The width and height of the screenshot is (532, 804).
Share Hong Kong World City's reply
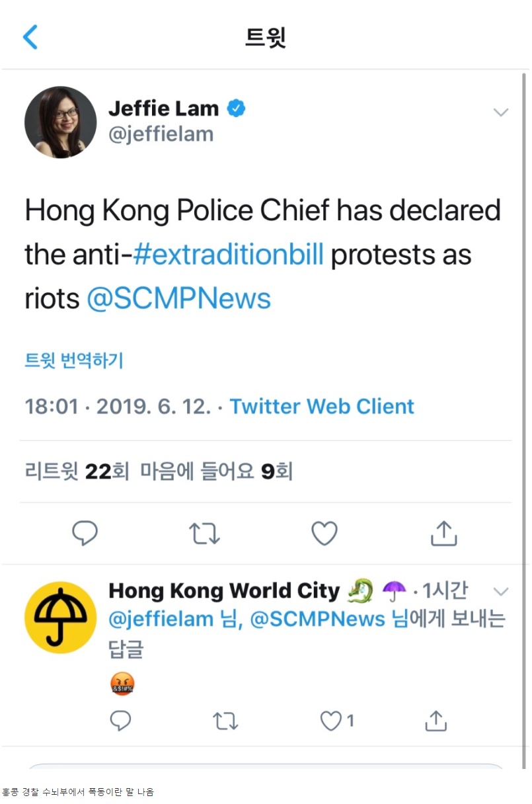coord(436,721)
